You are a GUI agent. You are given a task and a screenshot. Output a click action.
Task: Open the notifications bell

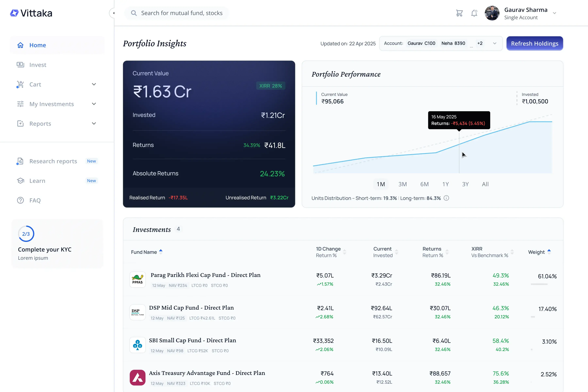click(474, 13)
